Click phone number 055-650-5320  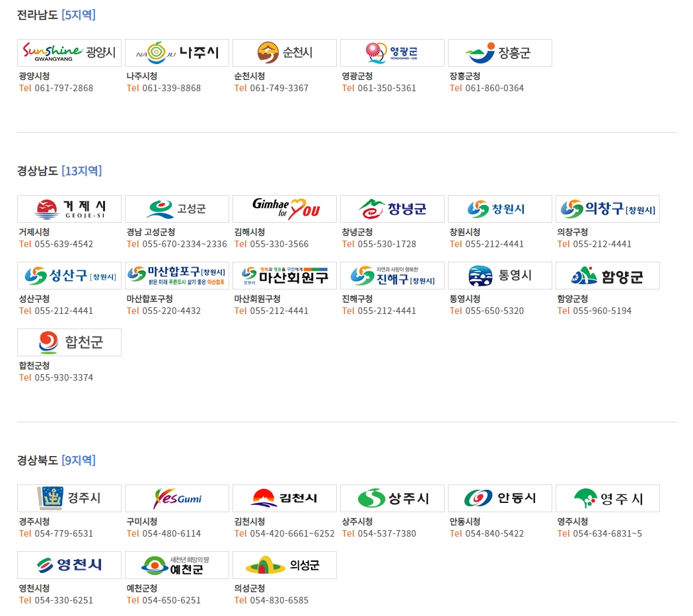click(x=495, y=311)
